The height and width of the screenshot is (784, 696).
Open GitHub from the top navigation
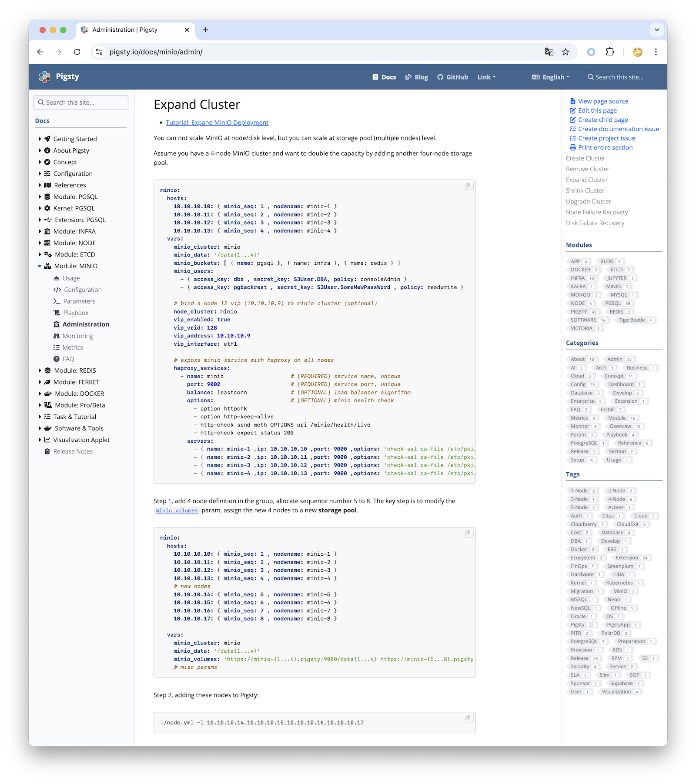coord(452,77)
